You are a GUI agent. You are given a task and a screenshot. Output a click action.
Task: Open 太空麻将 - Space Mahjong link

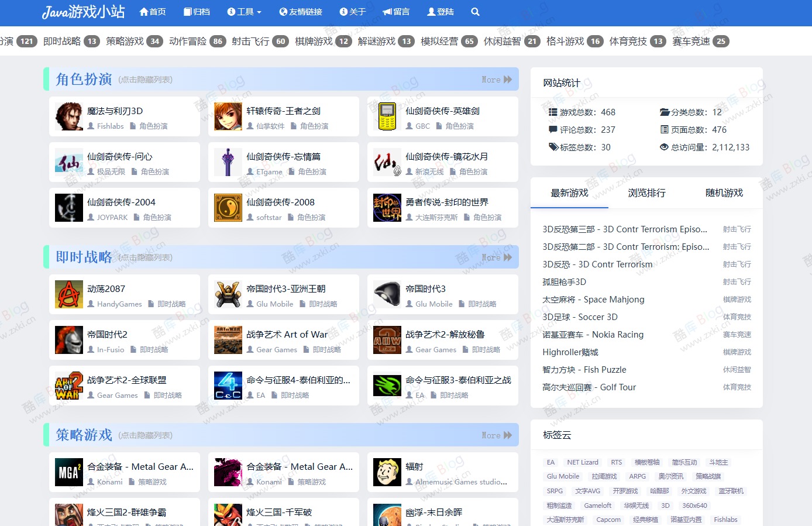[x=593, y=300]
